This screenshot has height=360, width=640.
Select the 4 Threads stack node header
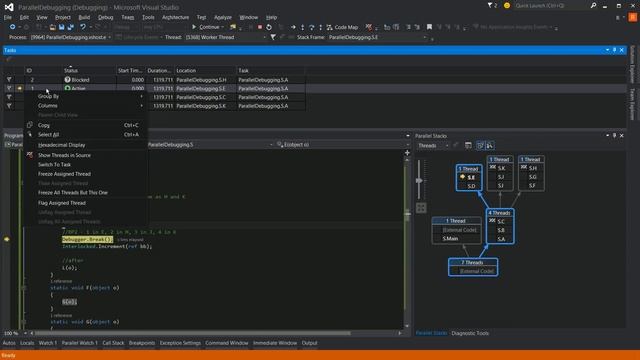500,213
